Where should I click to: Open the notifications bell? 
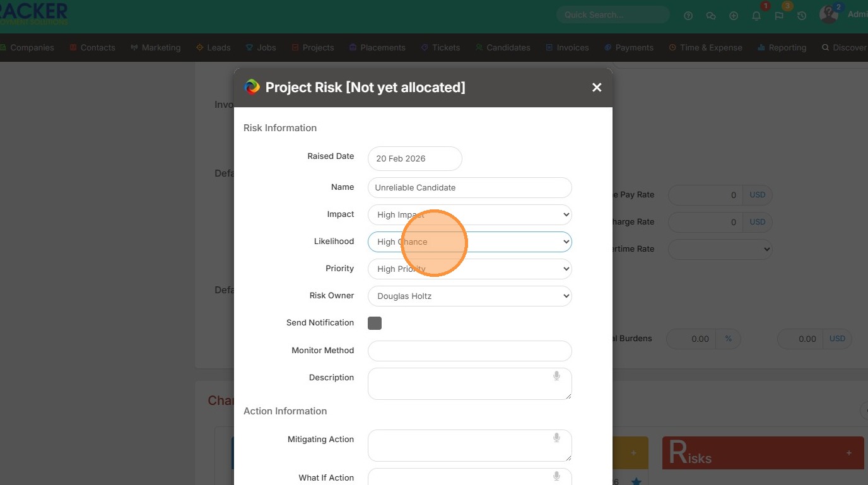pyautogui.click(x=756, y=16)
